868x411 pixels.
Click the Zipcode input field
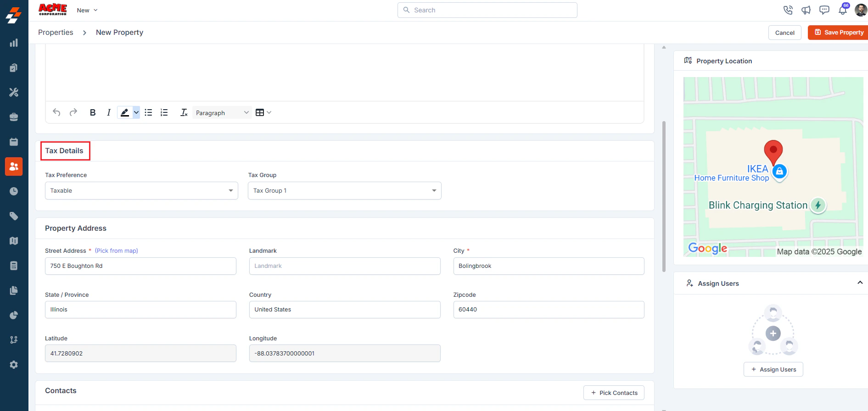(x=549, y=310)
